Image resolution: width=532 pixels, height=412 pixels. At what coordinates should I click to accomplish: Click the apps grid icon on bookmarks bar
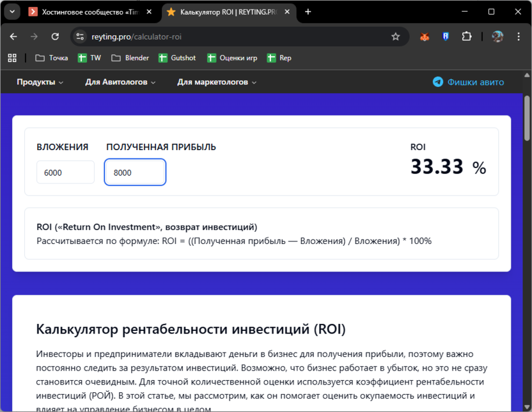click(x=12, y=57)
